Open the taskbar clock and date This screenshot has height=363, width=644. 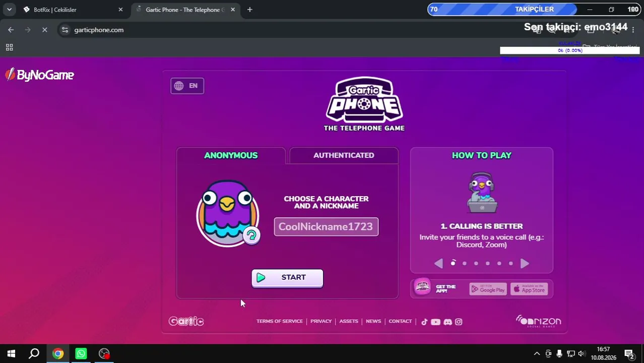point(603,353)
